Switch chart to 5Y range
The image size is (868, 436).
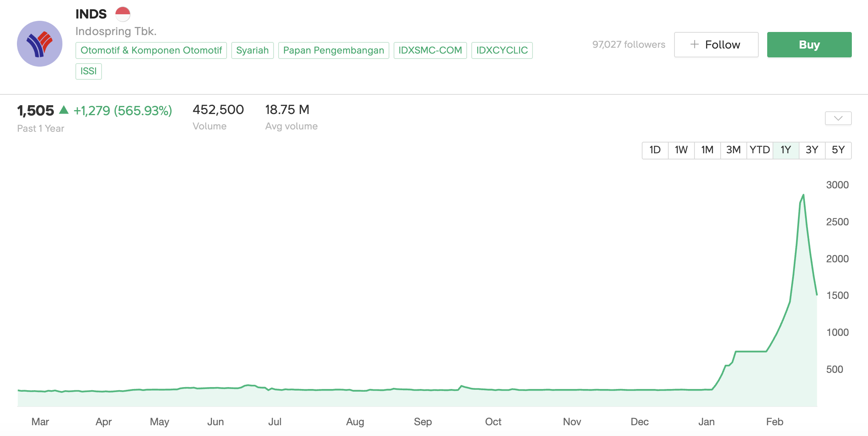click(x=838, y=150)
